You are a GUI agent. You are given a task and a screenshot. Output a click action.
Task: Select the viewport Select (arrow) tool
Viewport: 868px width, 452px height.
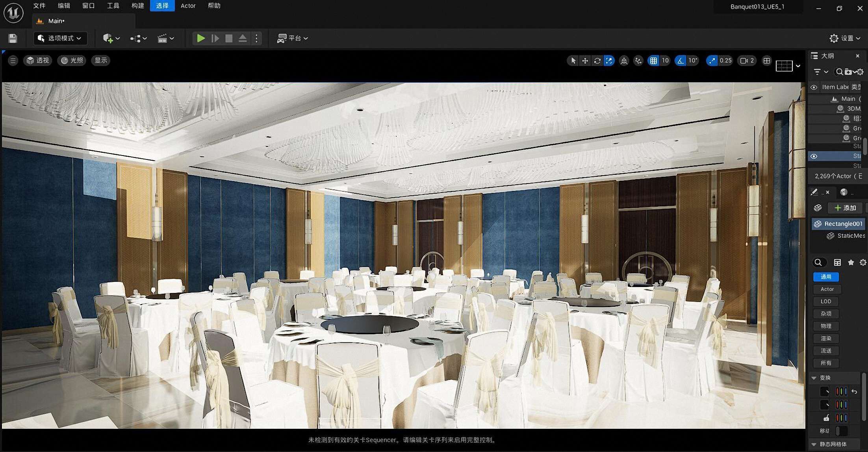tap(573, 61)
